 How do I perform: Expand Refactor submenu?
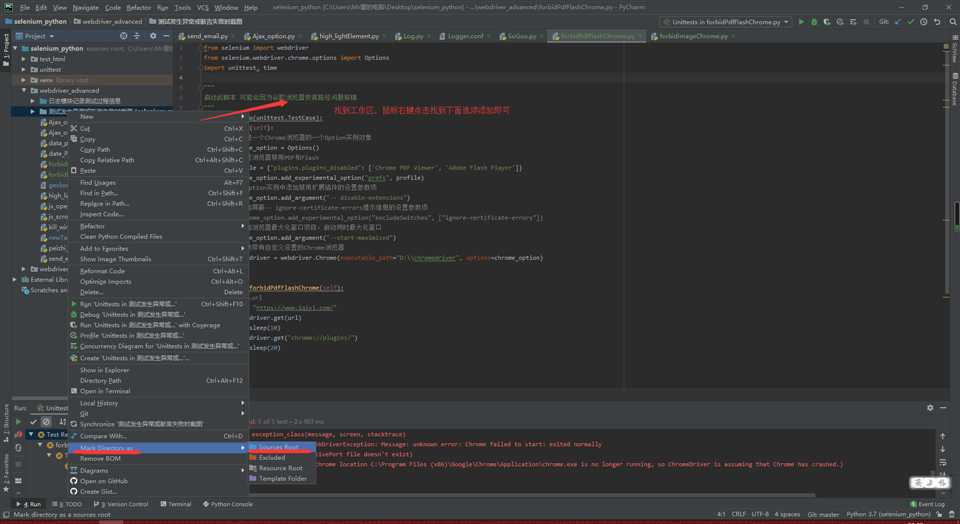[159, 226]
